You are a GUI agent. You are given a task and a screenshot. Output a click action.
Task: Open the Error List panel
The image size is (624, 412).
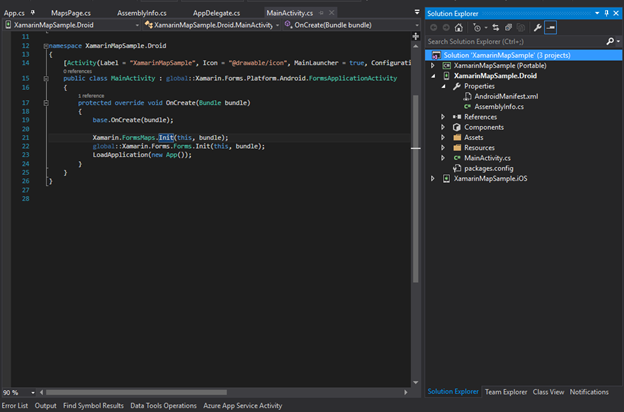[x=15, y=406]
